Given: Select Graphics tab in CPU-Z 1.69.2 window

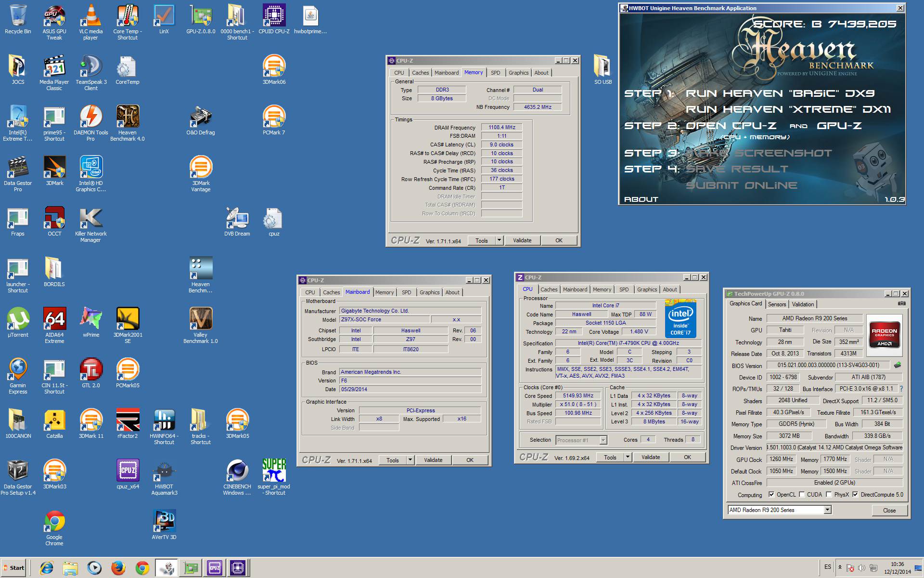Looking at the screenshot, I should 647,289.
